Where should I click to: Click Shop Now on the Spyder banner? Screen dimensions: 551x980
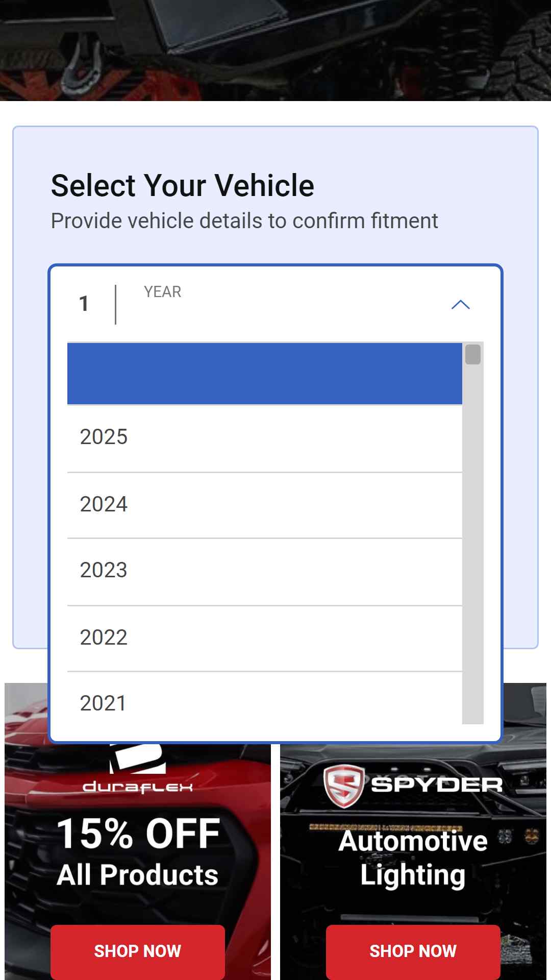coord(413,951)
